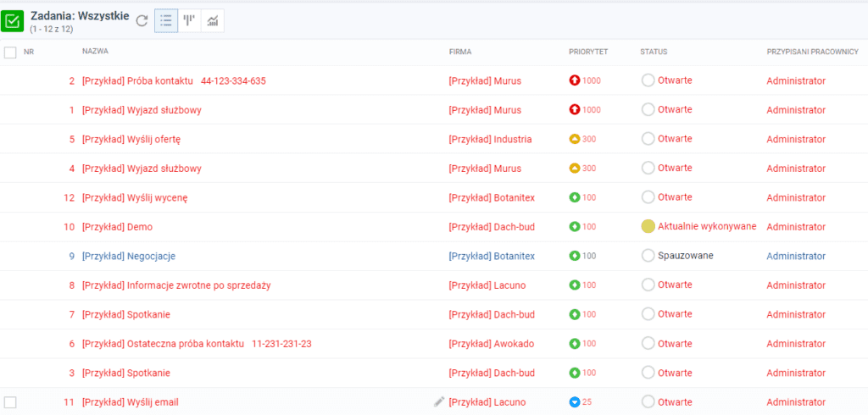This screenshot has height=415, width=868.
Task: Click pencil edit icon on Wyślij email row
Action: (x=438, y=401)
